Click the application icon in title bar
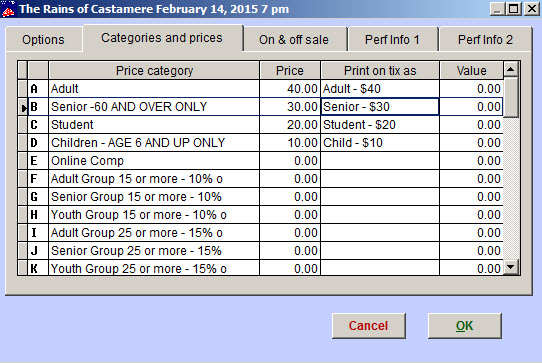The width and height of the screenshot is (542, 363). click(8, 9)
